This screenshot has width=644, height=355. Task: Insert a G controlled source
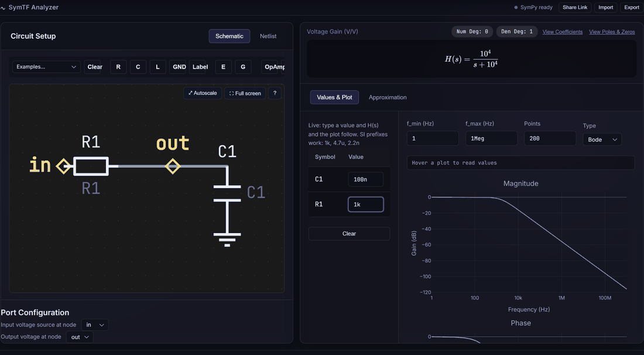(243, 67)
